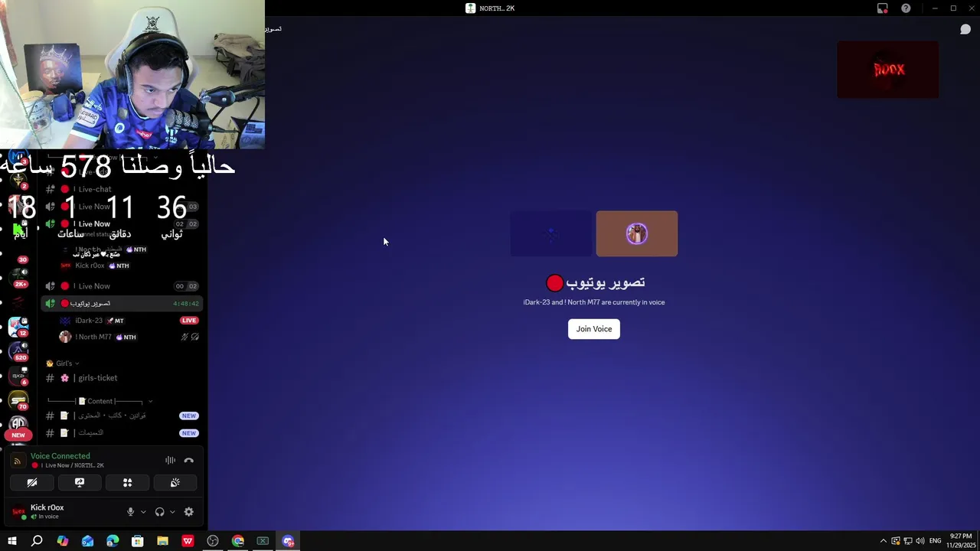Select the تصوير يوتيوب voice channel
980x551 pixels.
click(122, 304)
